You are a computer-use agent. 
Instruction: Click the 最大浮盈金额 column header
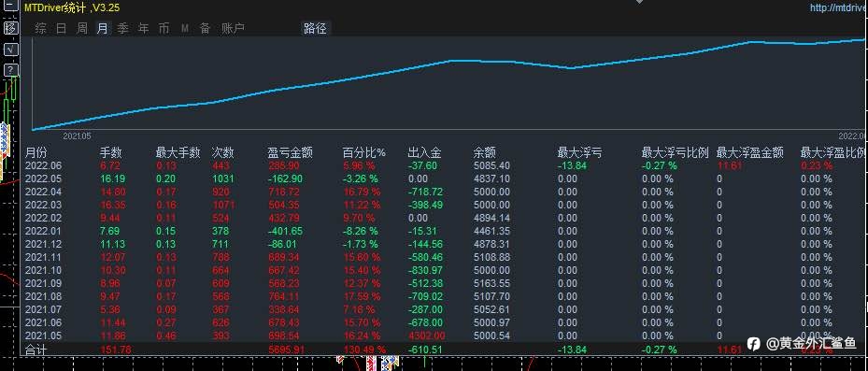pos(749,152)
